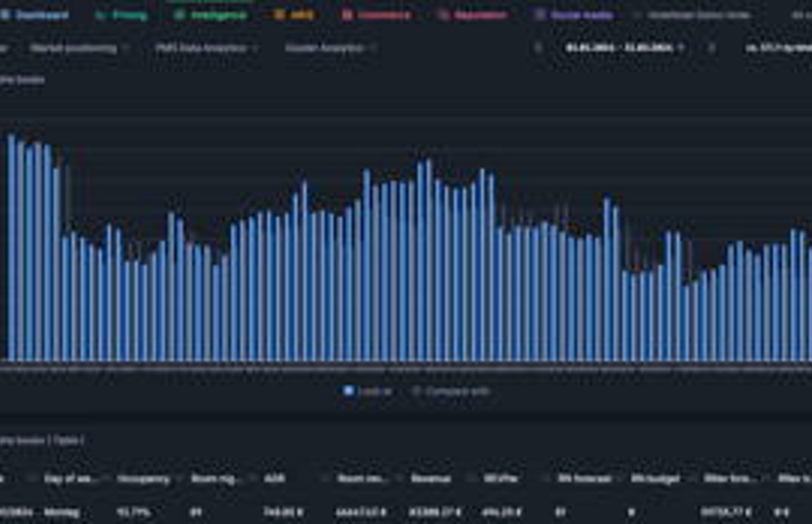Sort table by Occupancy column

[143, 479]
